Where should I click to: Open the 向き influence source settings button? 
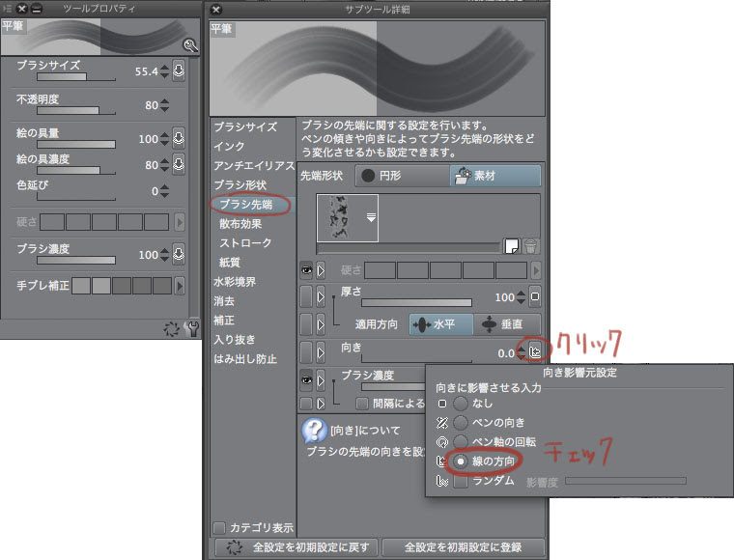[535, 350]
